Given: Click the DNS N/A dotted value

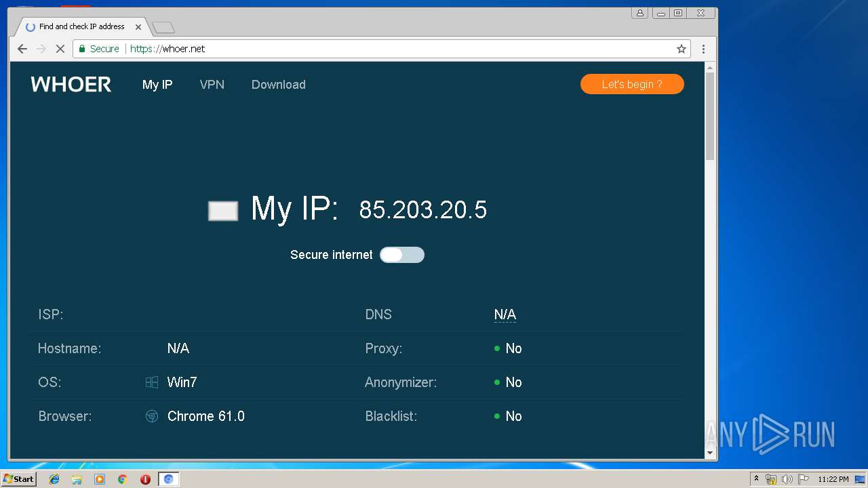Looking at the screenshot, I should coord(505,314).
